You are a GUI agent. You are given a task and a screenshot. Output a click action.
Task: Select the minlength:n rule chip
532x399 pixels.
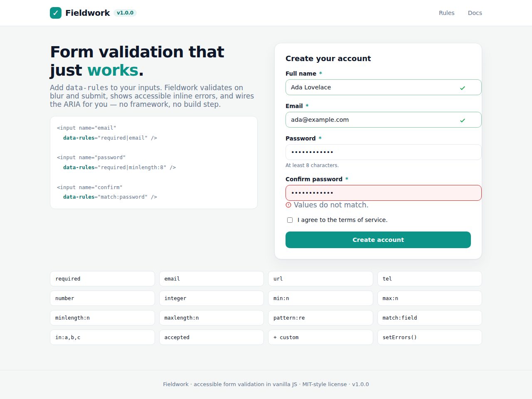(102, 318)
